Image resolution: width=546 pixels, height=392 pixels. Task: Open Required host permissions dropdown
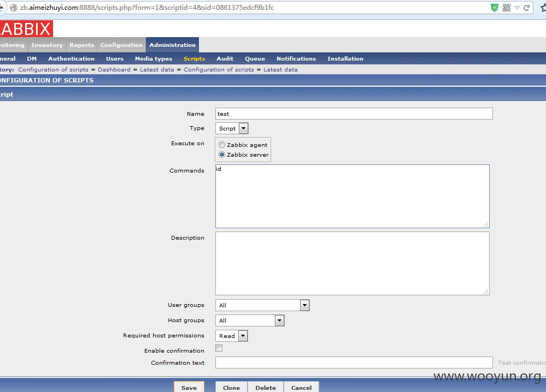(x=231, y=336)
